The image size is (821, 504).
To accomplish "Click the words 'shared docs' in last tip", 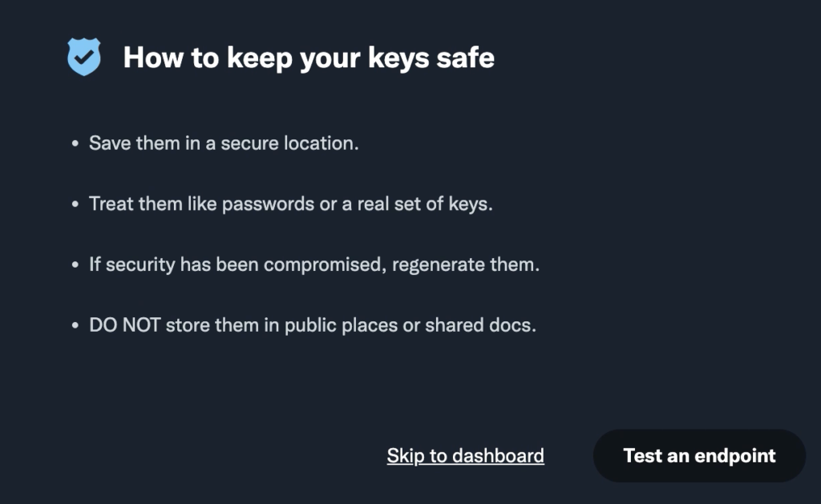I will 480,325.
